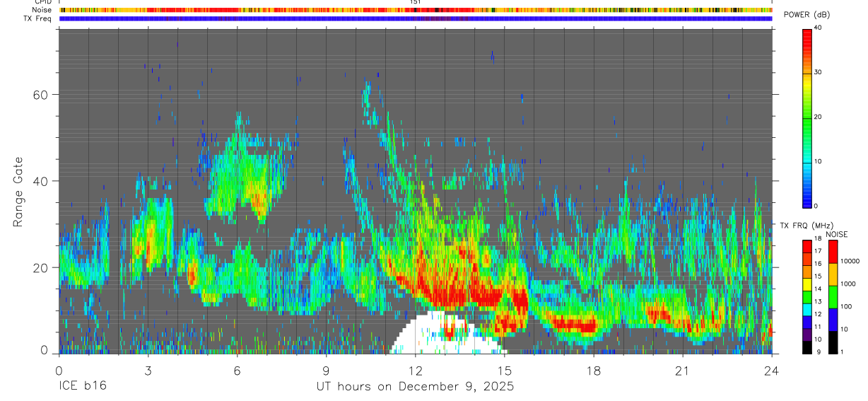The height and width of the screenshot is (401, 868).
Task: Click UT hour tick 18 on x-axis
Action: point(594,371)
